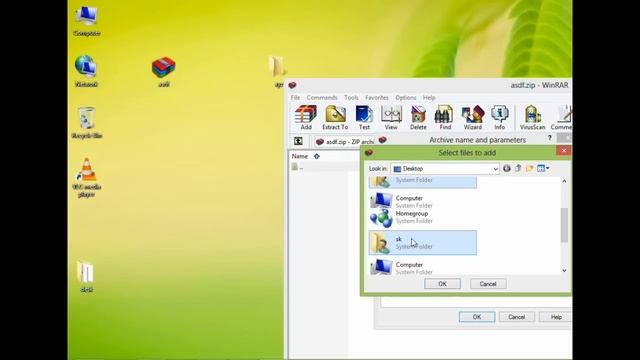Click Cancel in the Select files to add dialog
Viewport: 640px width, 360px height.
[x=488, y=284]
